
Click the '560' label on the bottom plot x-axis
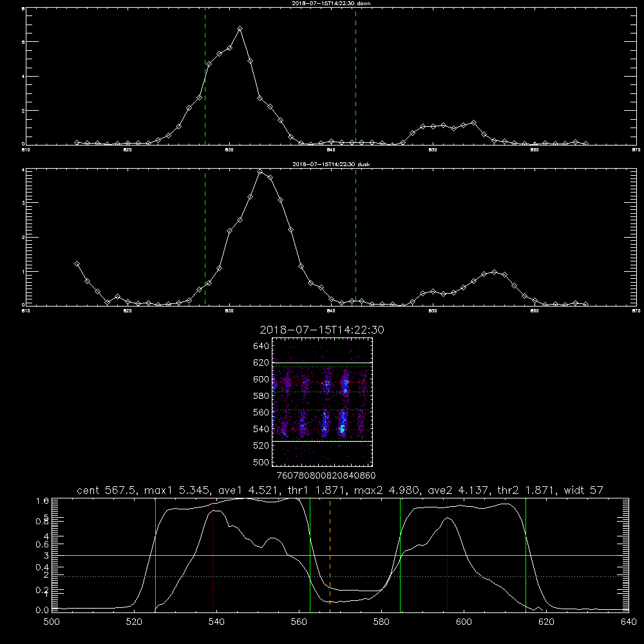point(299,622)
